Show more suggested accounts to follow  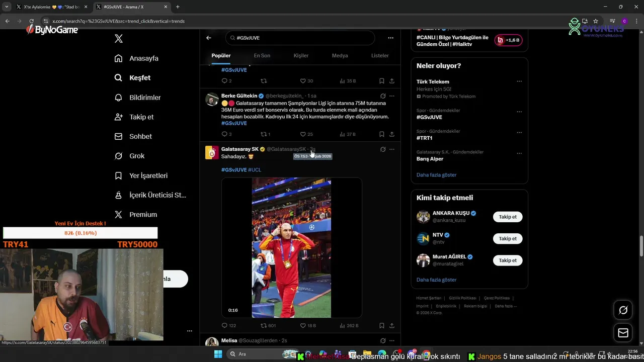tap(436, 280)
